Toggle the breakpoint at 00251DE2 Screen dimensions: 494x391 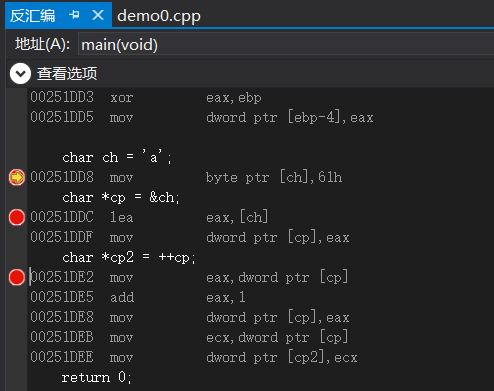click(17, 277)
